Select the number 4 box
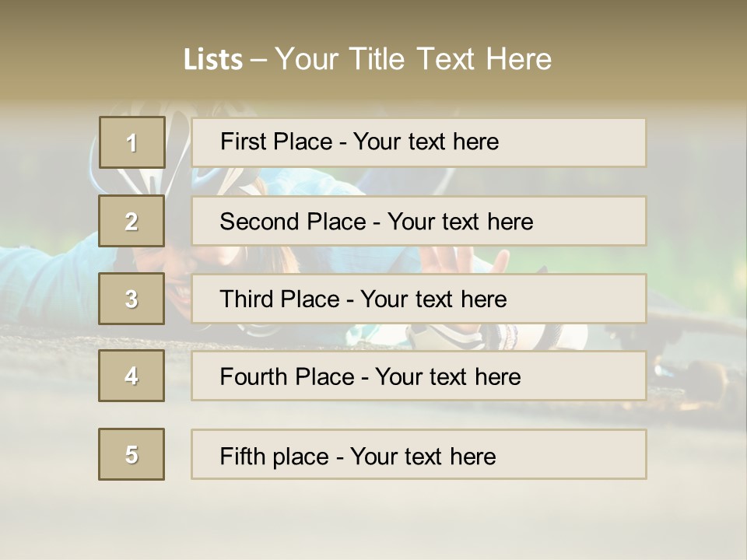Screen dimensions: 747x560 point(132,376)
